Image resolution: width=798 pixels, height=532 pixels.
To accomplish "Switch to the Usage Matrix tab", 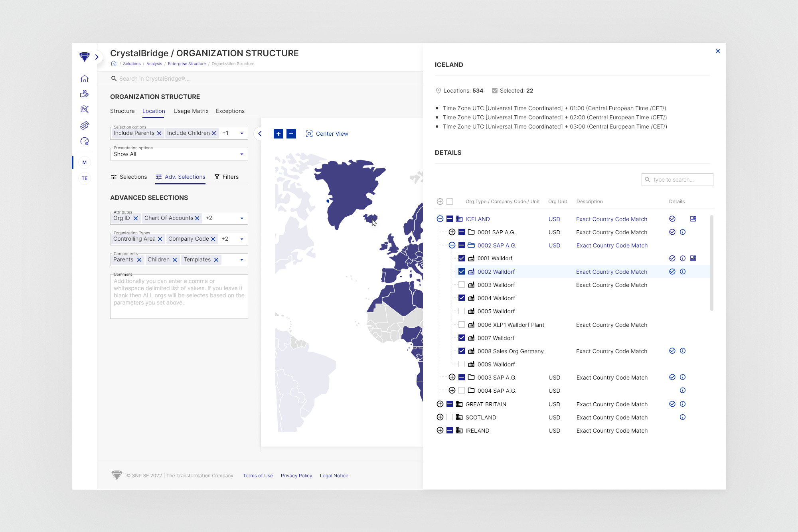I will point(191,111).
